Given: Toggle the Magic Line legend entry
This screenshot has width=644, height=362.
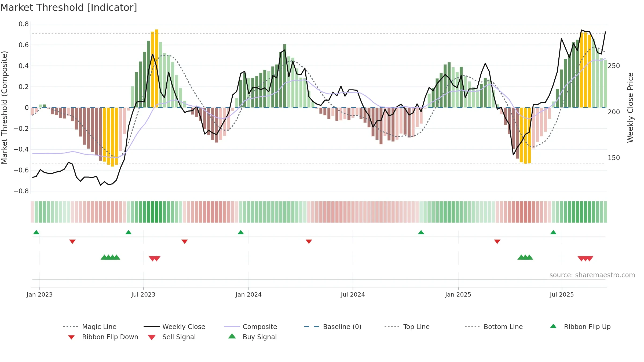Looking at the screenshot, I should [x=90, y=327].
